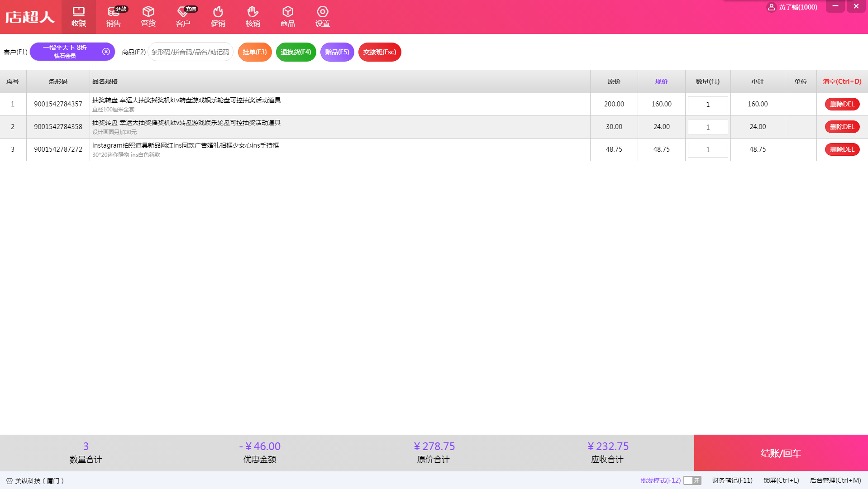Screen dimensions: 868x489
Task: Delete row 1 with 删除DEL
Action: click(842, 104)
